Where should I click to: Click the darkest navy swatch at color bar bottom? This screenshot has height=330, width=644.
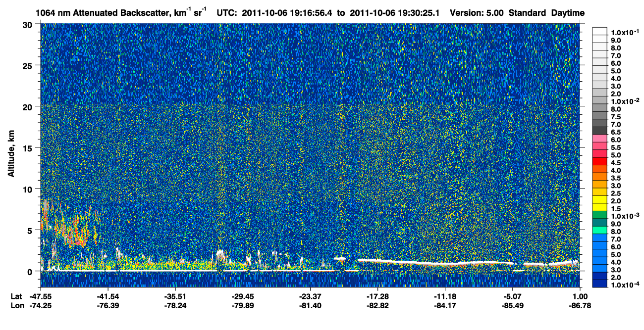pyautogui.click(x=600, y=284)
